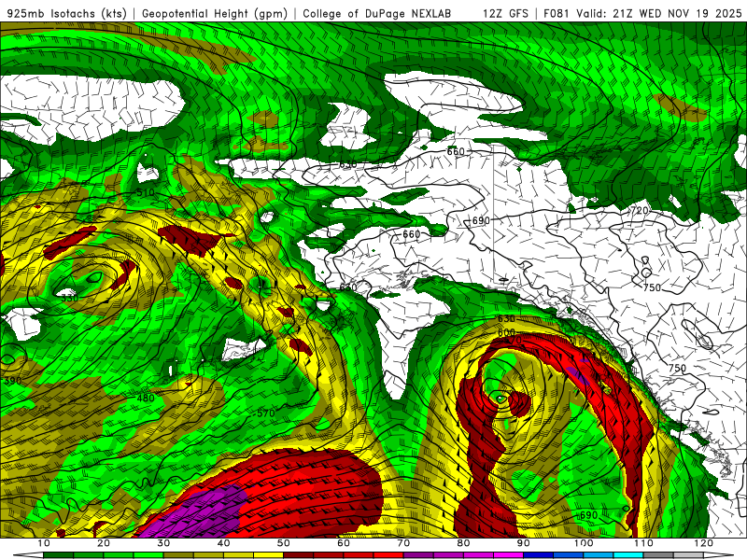Click the 40 label on the color scale
The image size is (747, 560).
[x=223, y=543]
